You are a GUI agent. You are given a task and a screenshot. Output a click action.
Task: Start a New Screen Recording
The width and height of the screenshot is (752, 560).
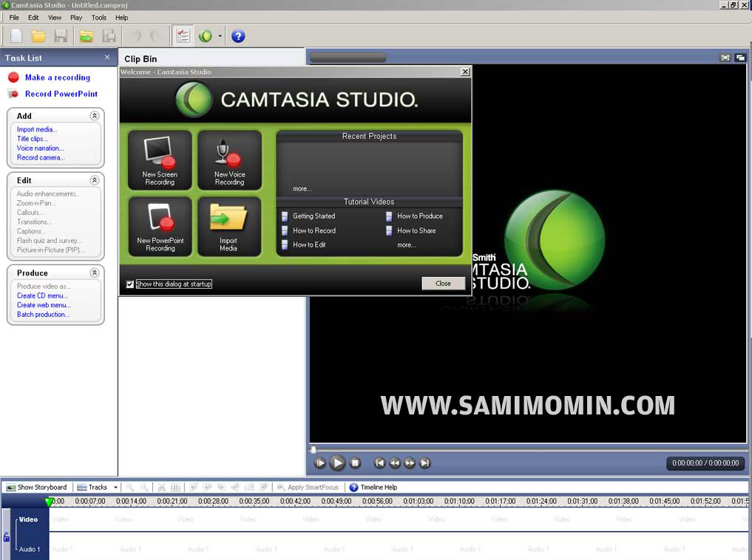pos(160,160)
